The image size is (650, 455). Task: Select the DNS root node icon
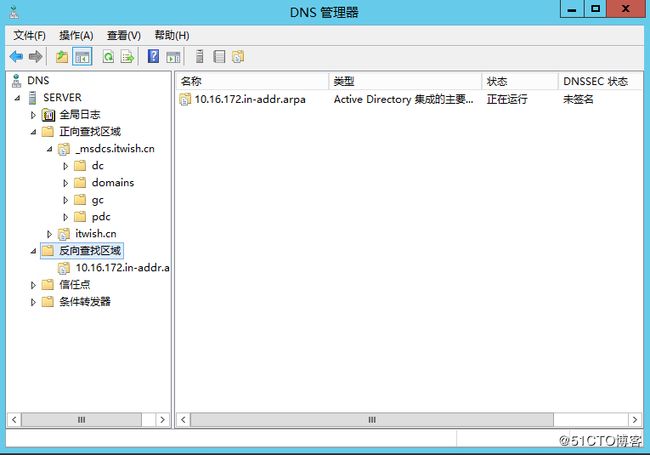click(x=16, y=81)
